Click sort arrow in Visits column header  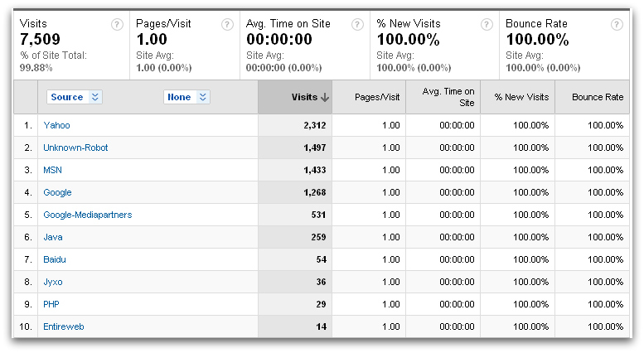coord(325,97)
